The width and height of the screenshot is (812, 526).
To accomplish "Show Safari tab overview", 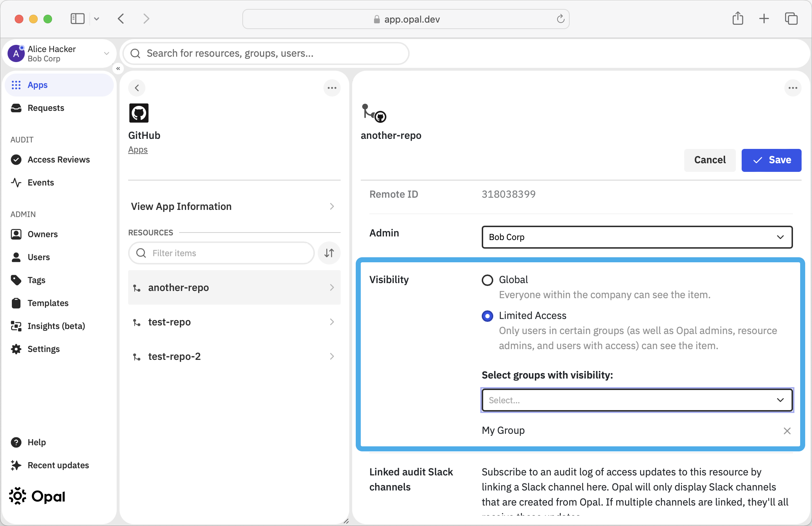I will 791,19.
